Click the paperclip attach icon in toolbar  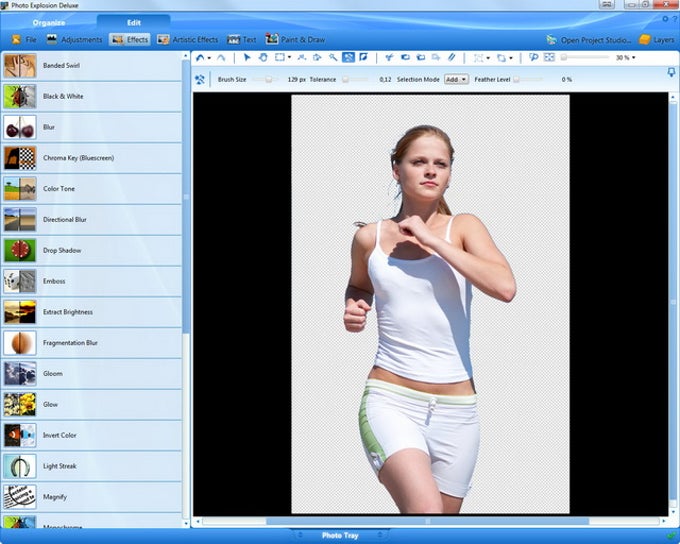(451, 57)
